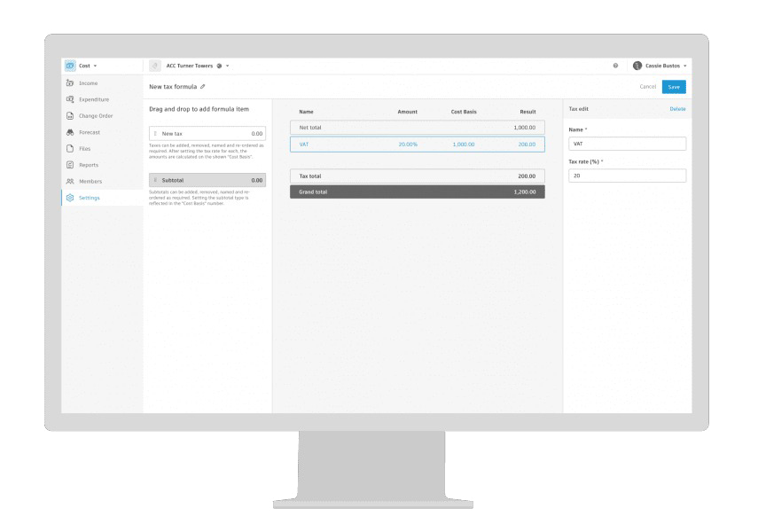Click the VAT cost basis 1,000.00 value
The image size is (758, 532).
coord(463,145)
